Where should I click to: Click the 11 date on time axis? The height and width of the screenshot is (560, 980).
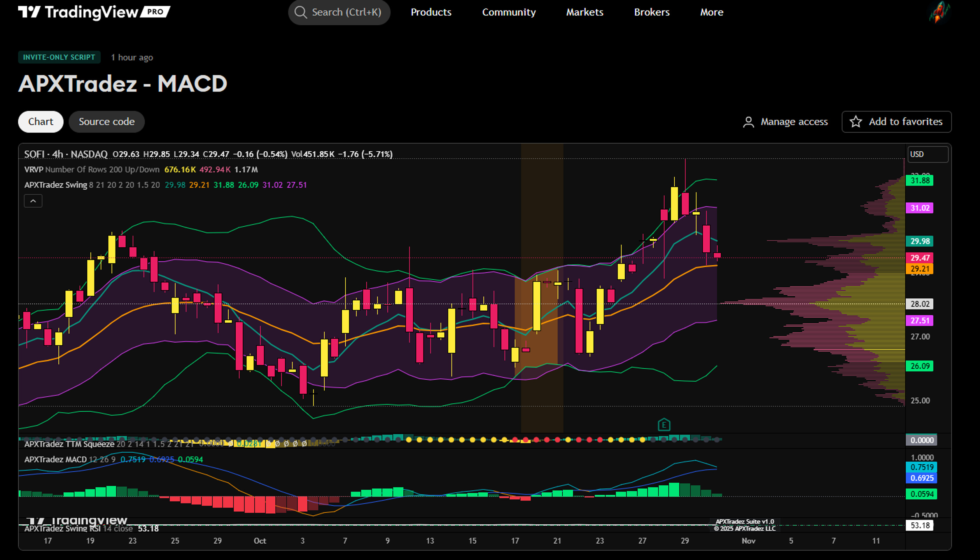click(x=876, y=541)
